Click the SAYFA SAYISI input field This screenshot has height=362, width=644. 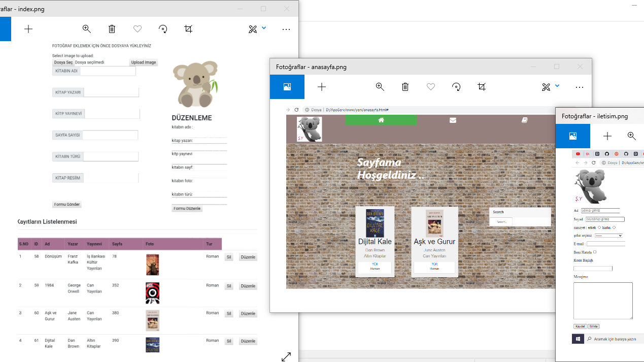pos(110,135)
